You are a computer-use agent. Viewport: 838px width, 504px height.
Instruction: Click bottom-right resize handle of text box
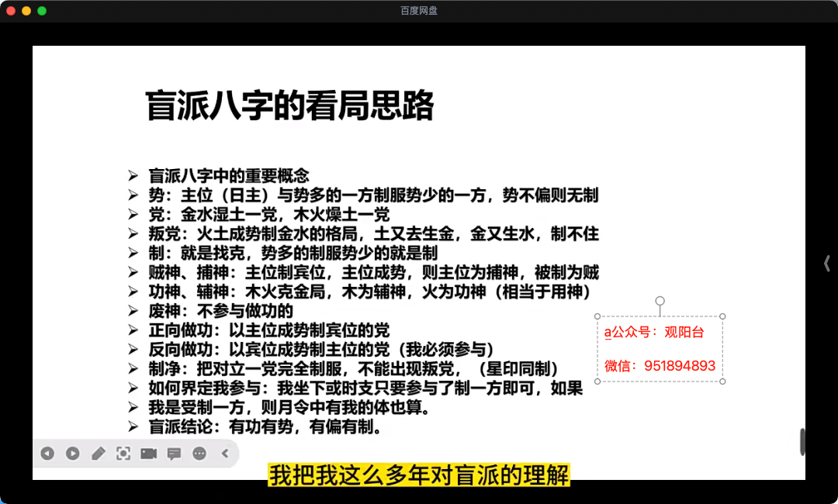click(x=722, y=381)
